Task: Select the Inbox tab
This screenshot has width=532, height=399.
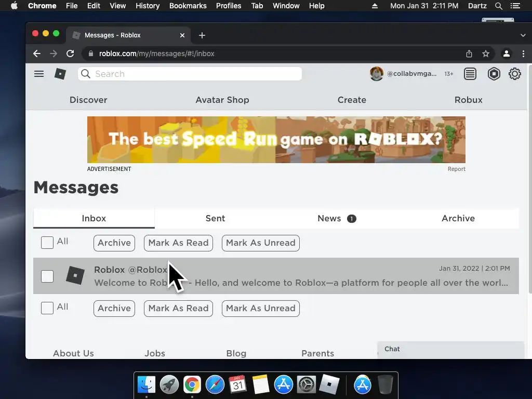Action: [x=94, y=218]
